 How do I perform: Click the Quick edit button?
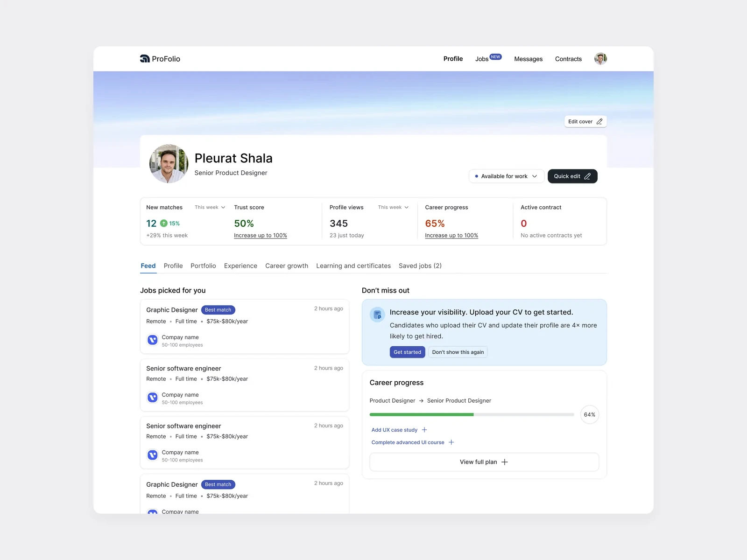click(x=572, y=176)
